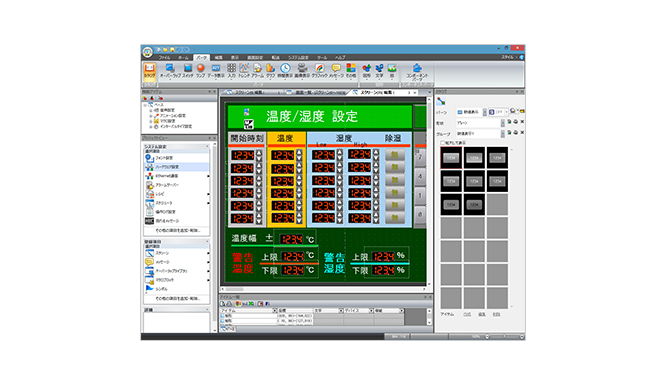
Task: Click the データ表示 (Data display) ribbon icon
Action: pos(216,71)
